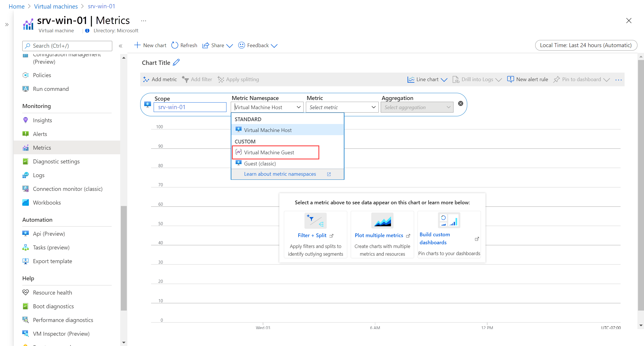This screenshot has height=346, width=644.
Task: Click the Refresh toolbar icon
Action: point(175,45)
